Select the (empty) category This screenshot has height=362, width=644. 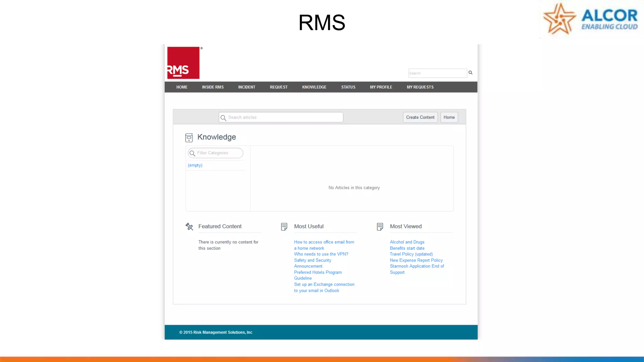(195, 165)
